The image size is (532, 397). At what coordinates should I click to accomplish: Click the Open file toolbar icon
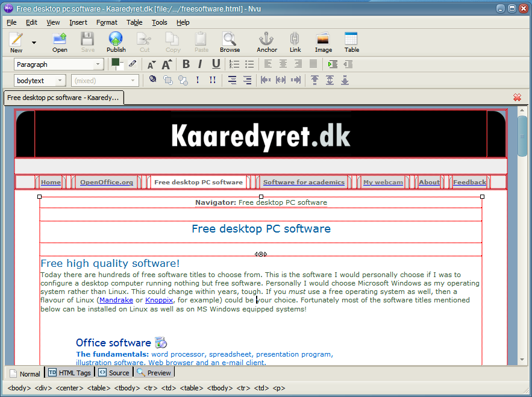pos(60,42)
